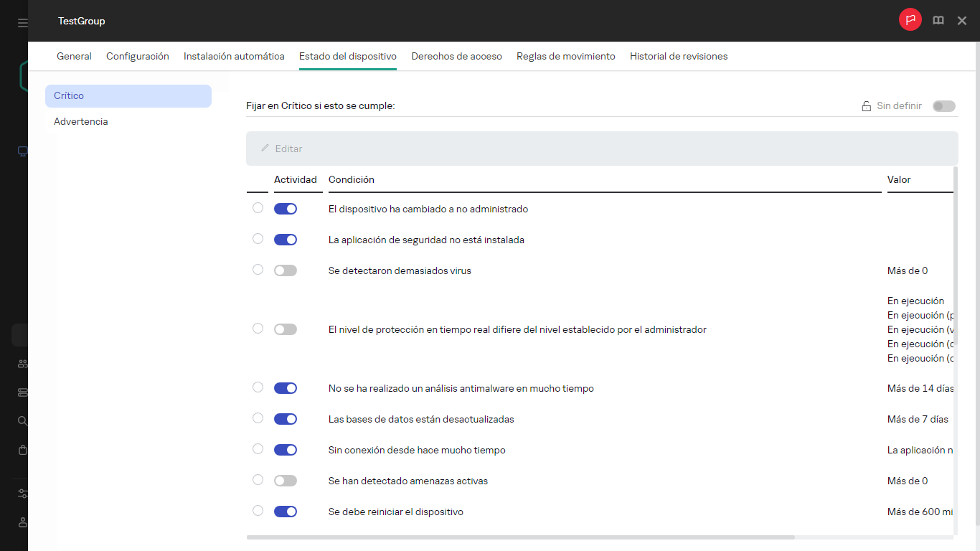Select the monitor/devices icon in sidebar
The height and width of the screenshot is (551, 980).
pos(22,151)
